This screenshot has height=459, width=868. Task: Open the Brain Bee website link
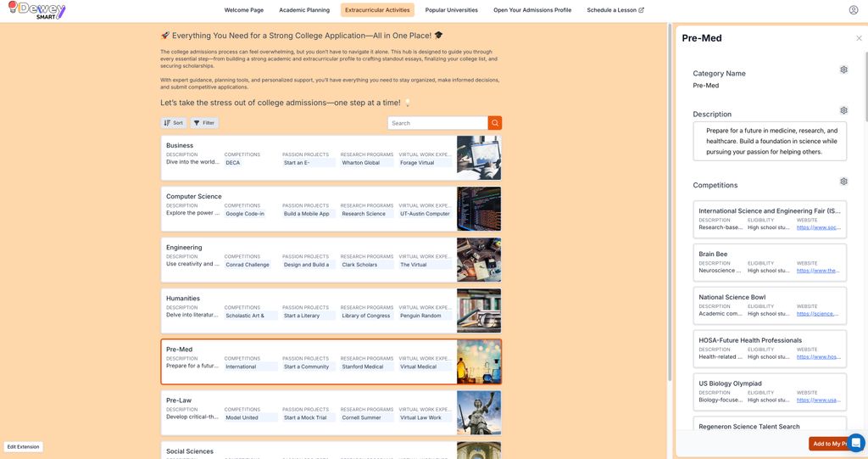[818, 271]
